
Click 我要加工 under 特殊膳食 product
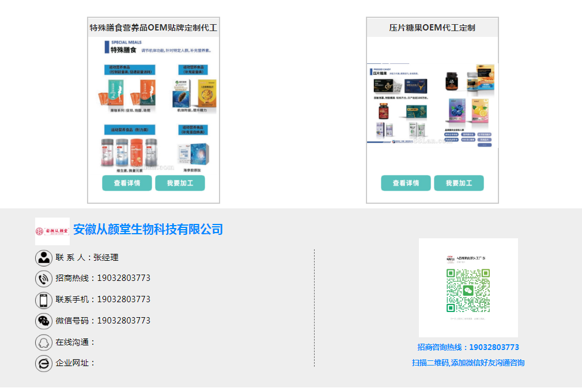pos(180,183)
